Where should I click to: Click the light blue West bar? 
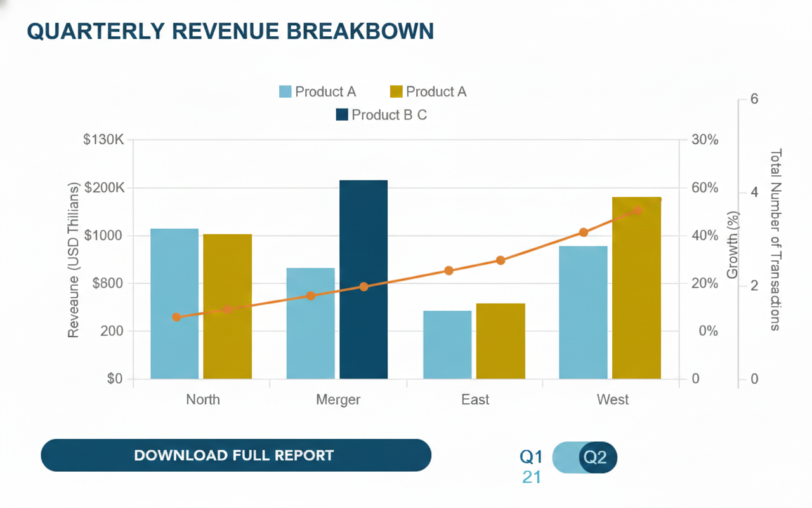click(583, 312)
